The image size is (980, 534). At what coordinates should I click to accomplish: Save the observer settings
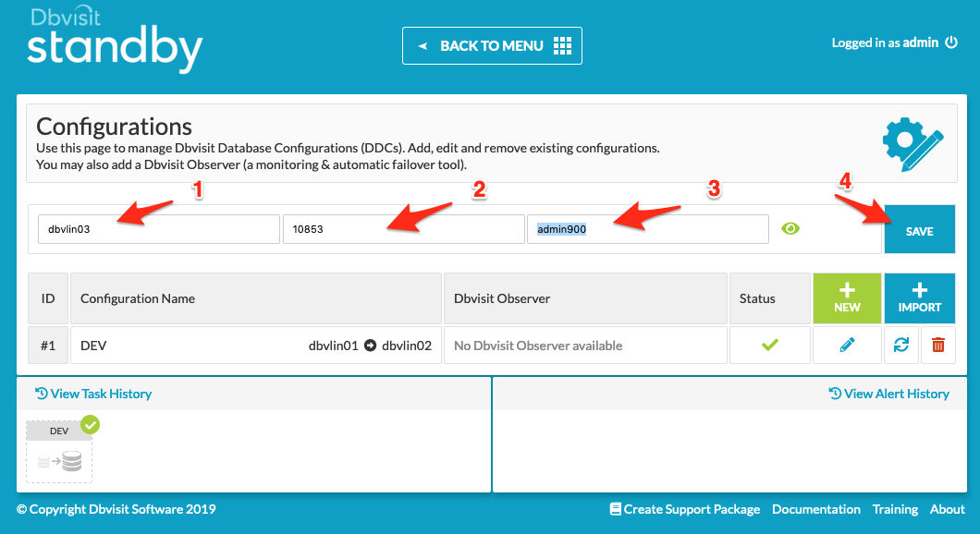click(x=919, y=229)
